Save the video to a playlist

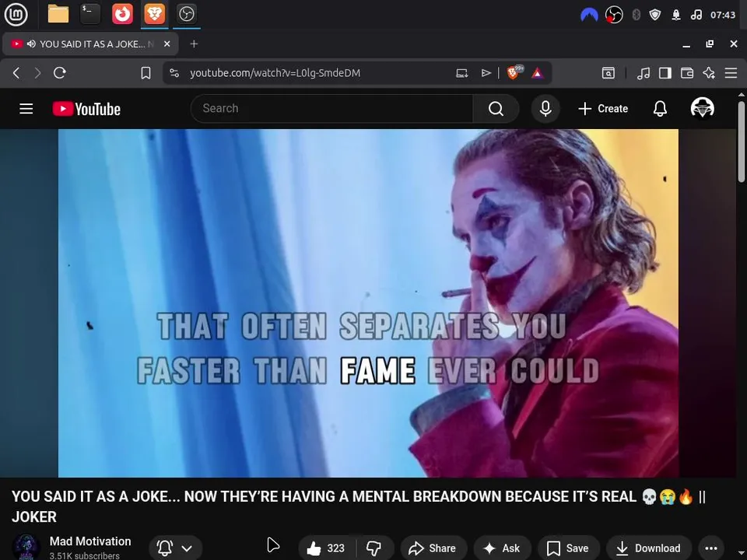(x=568, y=548)
